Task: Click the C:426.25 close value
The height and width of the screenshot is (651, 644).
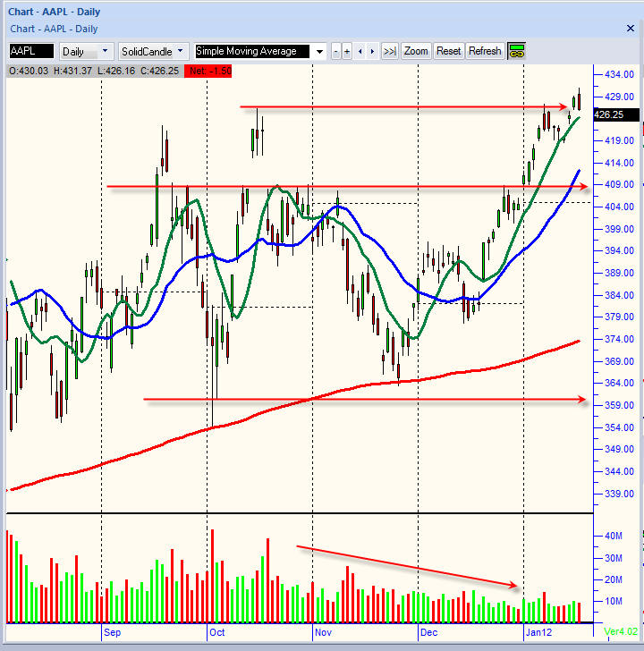Action: tap(159, 71)
